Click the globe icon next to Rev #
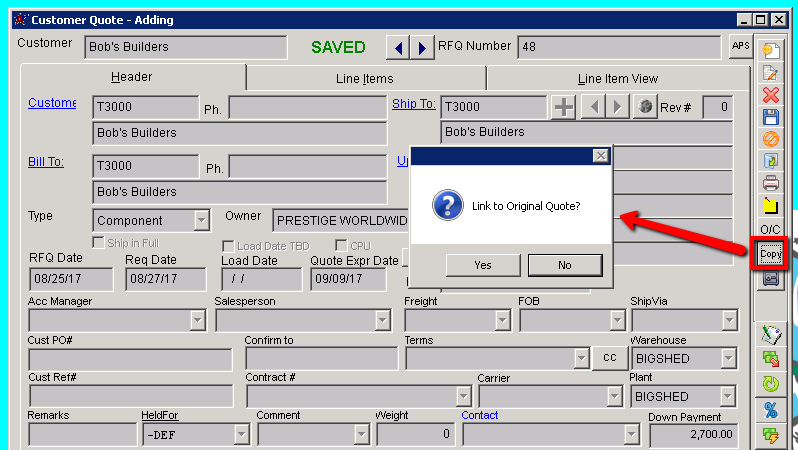Screen dimensions: 798x450 click(645, 107)
